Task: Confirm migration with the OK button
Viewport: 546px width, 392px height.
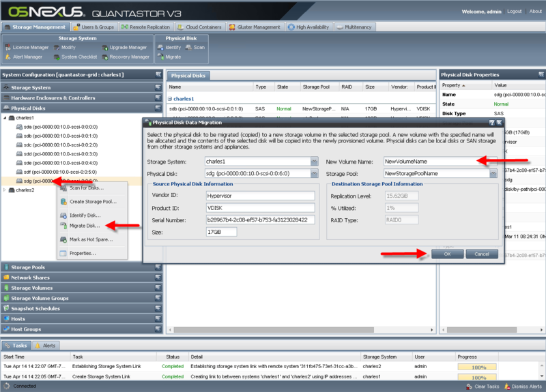Action: [447, 254]
